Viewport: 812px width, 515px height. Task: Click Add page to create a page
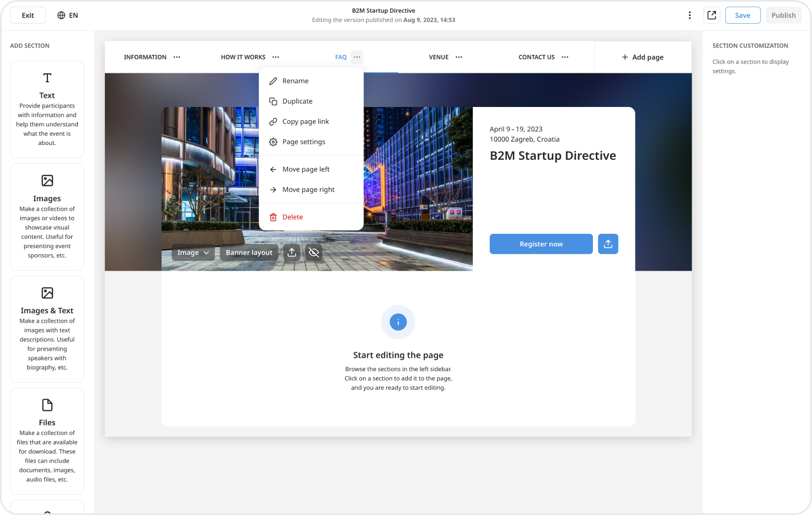pos(643,57)
